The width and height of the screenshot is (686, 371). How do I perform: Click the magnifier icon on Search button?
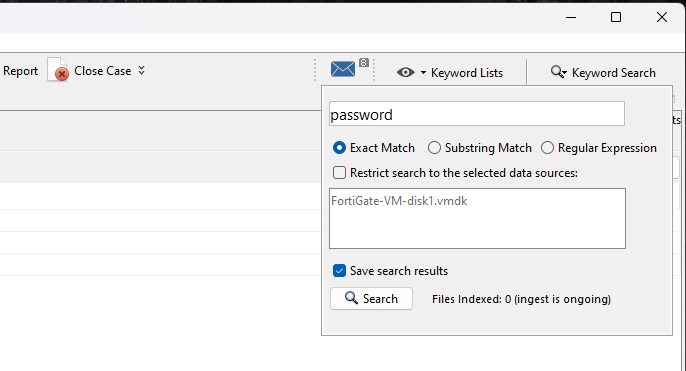click(x=351, y=298)
